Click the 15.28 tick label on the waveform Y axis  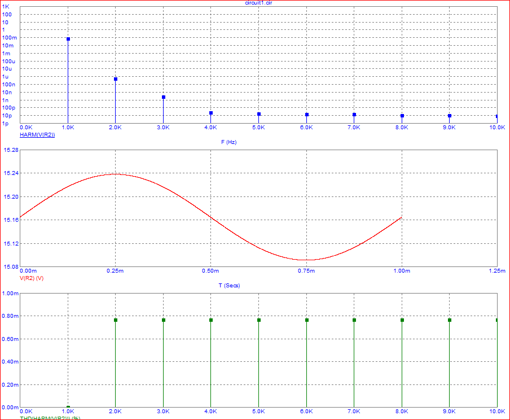pyautogui.click(x=11, y=150)
